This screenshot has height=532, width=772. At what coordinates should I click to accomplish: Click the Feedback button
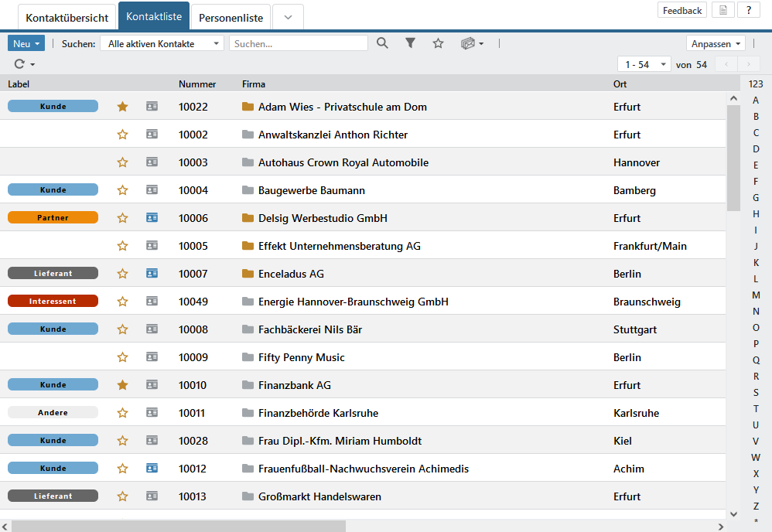pyautogui.click(x=681, y=10)
